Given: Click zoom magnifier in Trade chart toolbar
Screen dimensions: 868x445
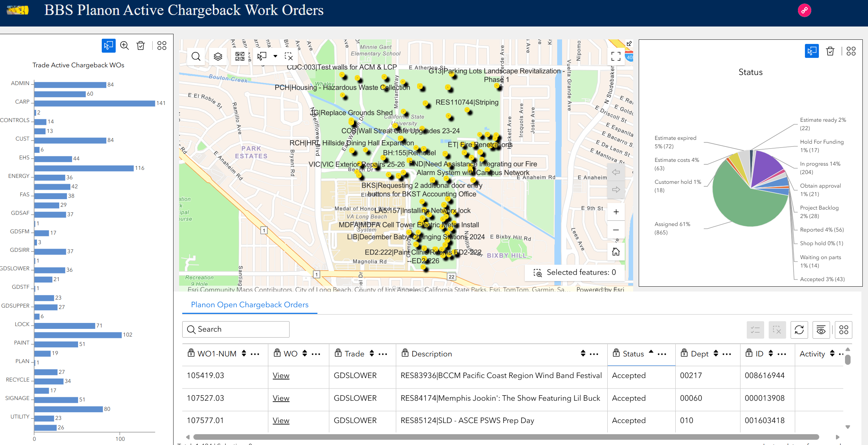Looking at the screenshot, I should click(x=124, y=46).
